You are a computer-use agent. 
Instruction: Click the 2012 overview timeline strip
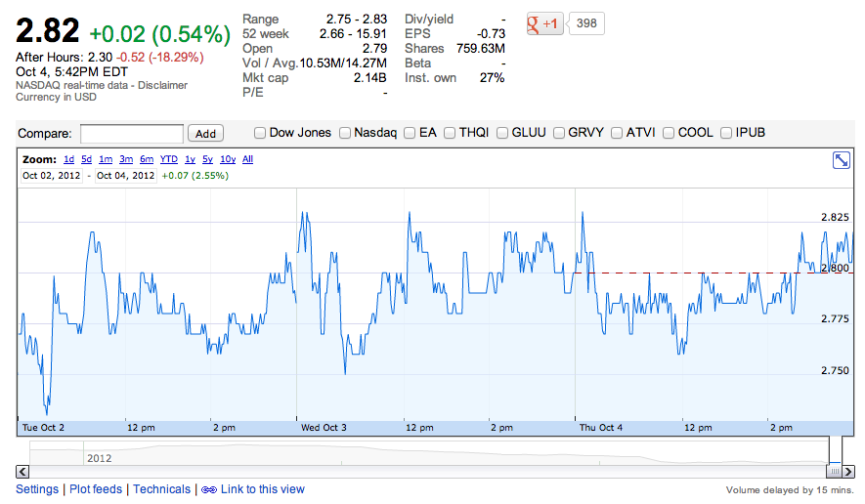[x=429, y=453]
